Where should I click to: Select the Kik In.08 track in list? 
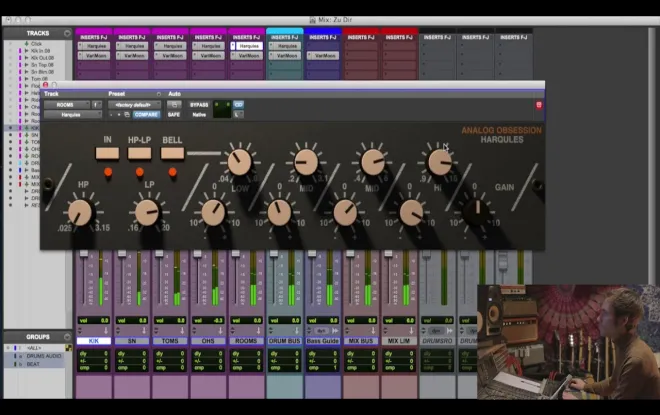tap(40, 51)
